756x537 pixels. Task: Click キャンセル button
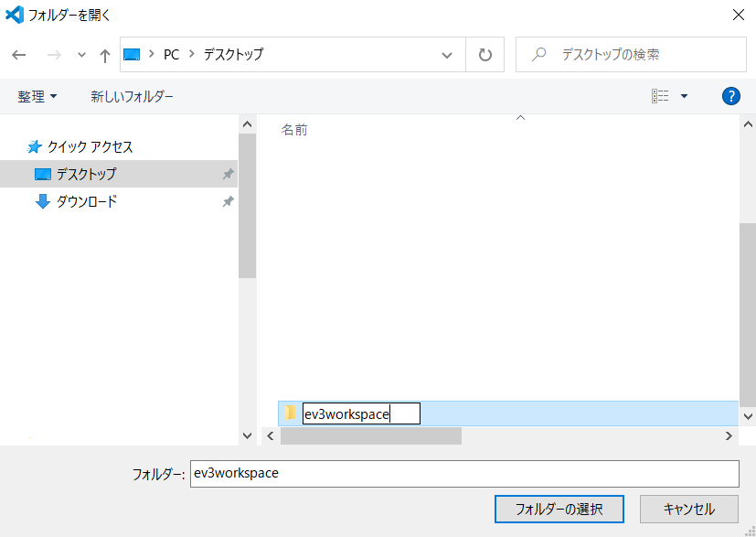pos(689,509)
